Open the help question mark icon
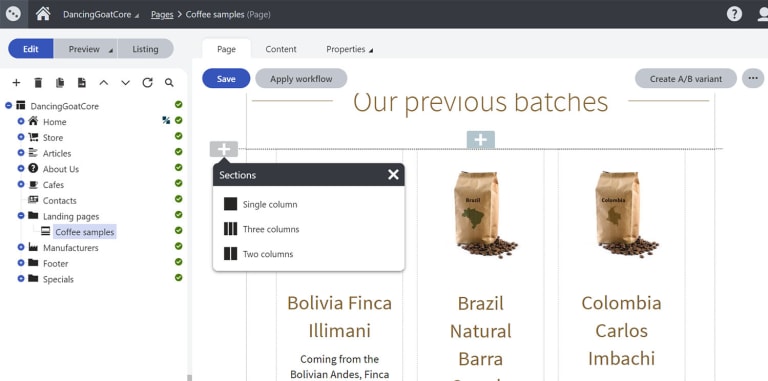This screenshot has width=768, height=381. pyautogui.click(x=734, y=14)
